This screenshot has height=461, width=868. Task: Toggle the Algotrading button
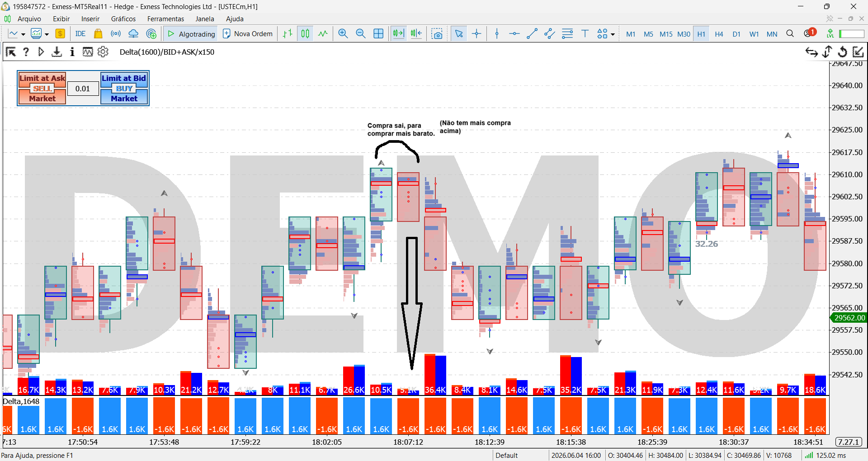[191, 34]
